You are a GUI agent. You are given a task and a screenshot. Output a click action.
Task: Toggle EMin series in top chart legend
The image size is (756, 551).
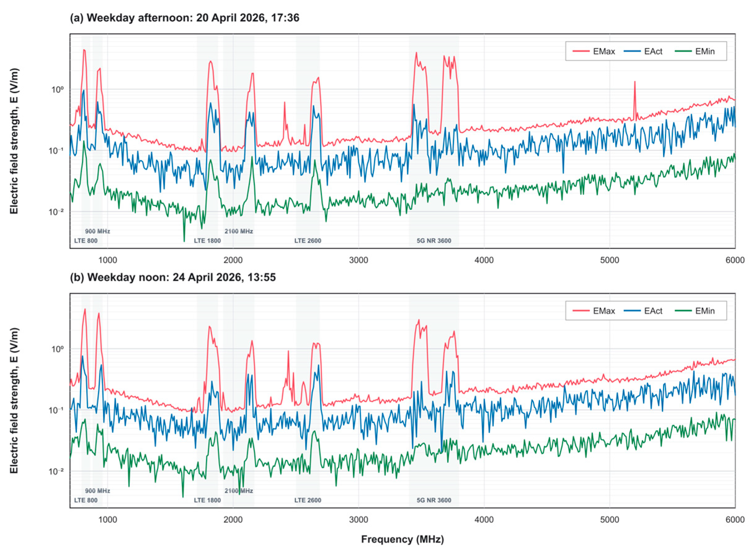point(695,51)
